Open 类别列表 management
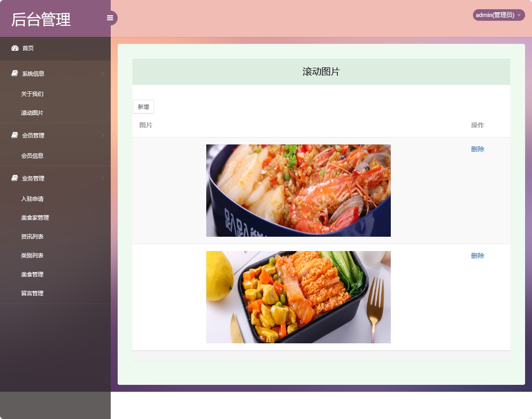 pyautogui.click(x=31, y=255)
